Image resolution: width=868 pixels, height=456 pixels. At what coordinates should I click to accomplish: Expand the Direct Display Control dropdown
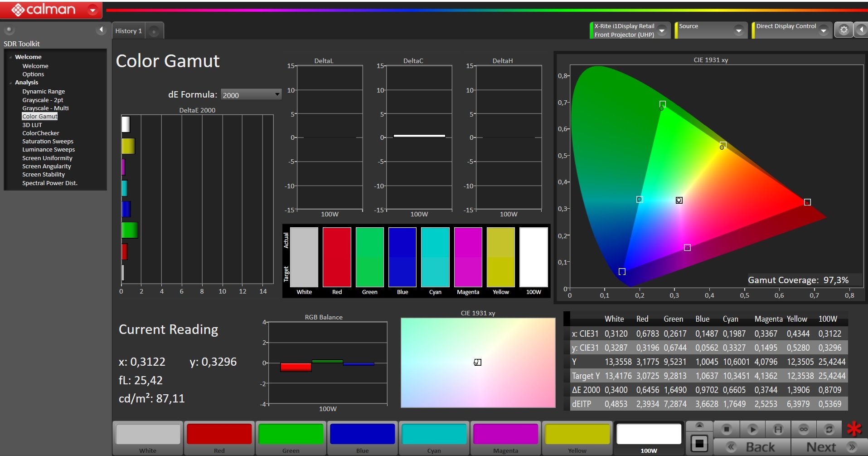(x=824, y=30)
